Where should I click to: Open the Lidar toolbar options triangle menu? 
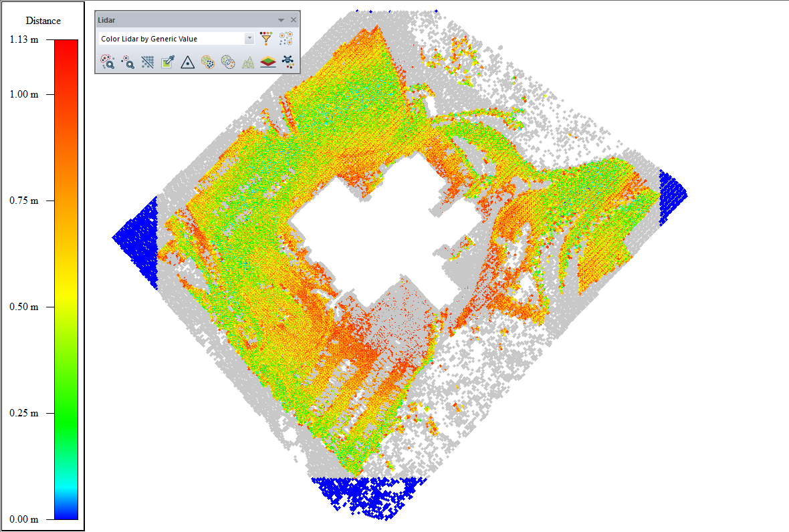[x=281, y=20]
